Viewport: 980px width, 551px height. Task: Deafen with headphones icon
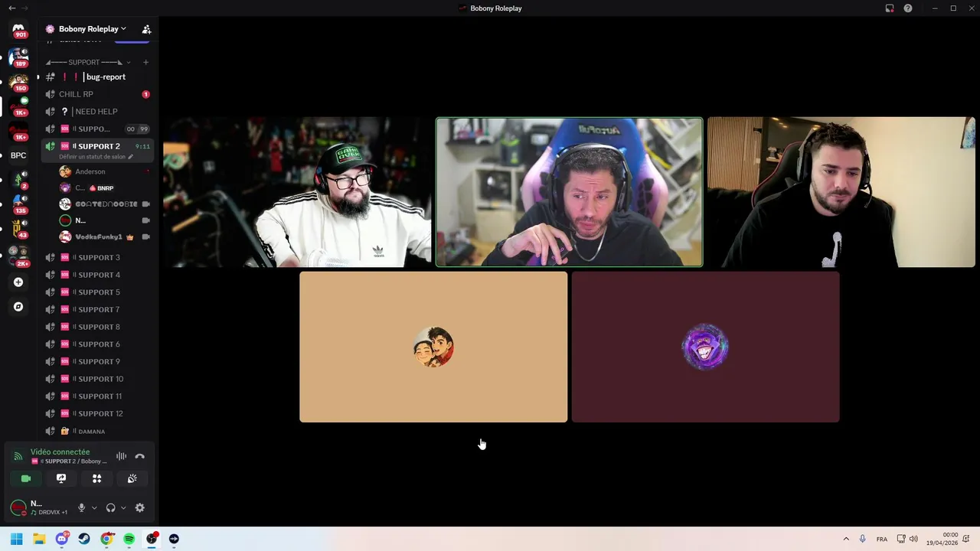[x=110, y=507]
